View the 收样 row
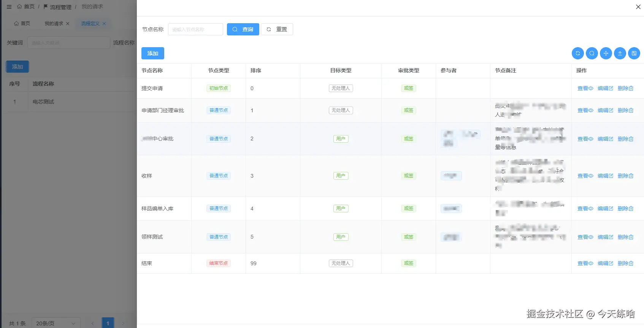This screenshot has height=328, width=644. pos(585,176)
